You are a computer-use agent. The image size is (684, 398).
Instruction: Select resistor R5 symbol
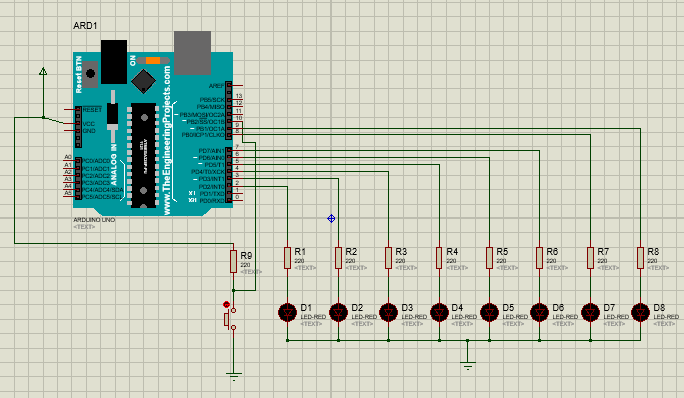(x=489, y=258)
